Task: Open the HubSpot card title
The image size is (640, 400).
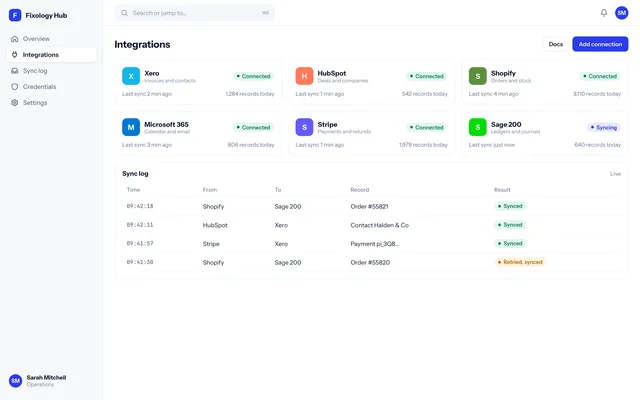Action: [x=332, y=73]
